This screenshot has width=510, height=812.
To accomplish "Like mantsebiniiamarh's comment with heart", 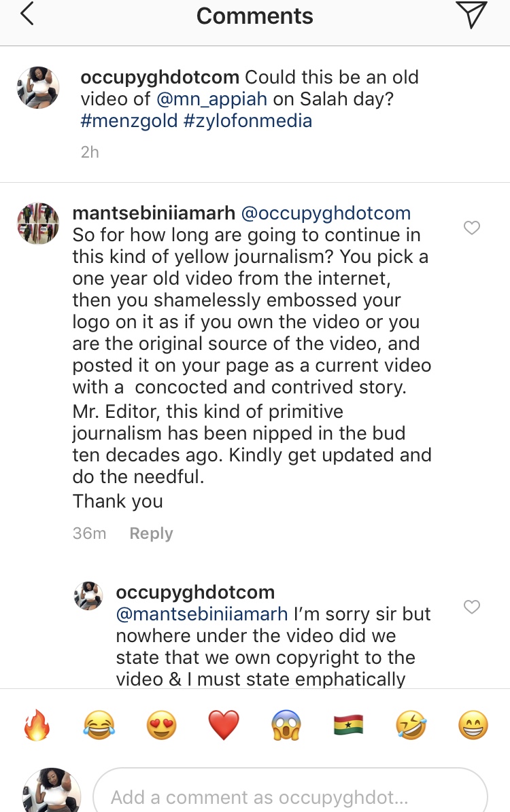I will 471,228.
